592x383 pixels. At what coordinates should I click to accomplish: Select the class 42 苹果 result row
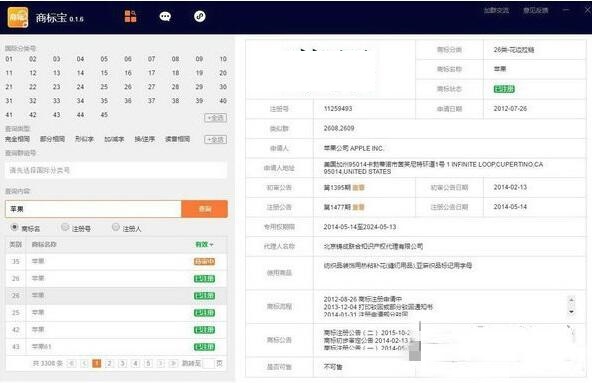point(116,330)
